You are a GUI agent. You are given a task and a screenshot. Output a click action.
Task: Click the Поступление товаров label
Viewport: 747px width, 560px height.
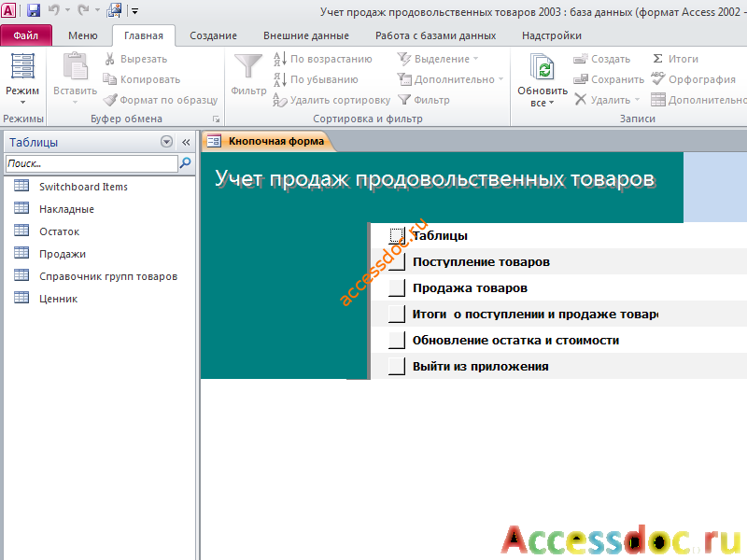point(481,262)
